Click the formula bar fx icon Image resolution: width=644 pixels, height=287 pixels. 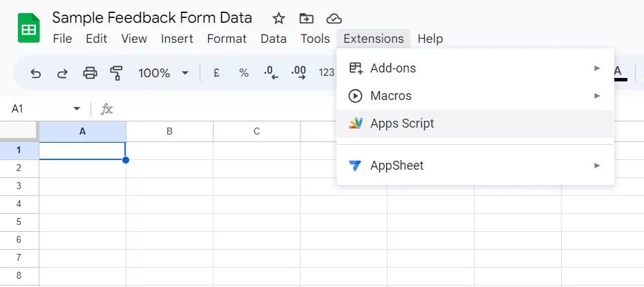coord(107,109)
